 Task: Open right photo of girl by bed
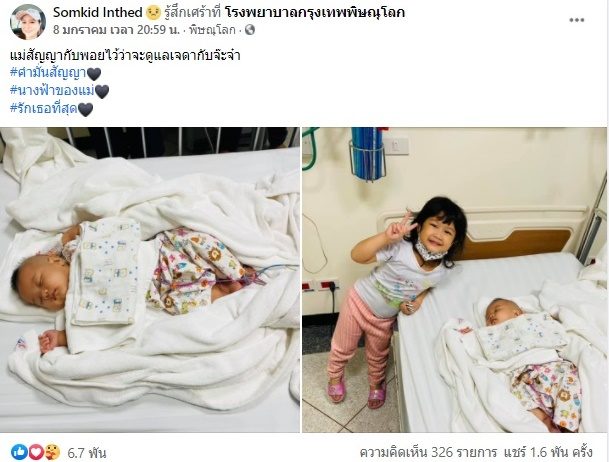[454, 280]
